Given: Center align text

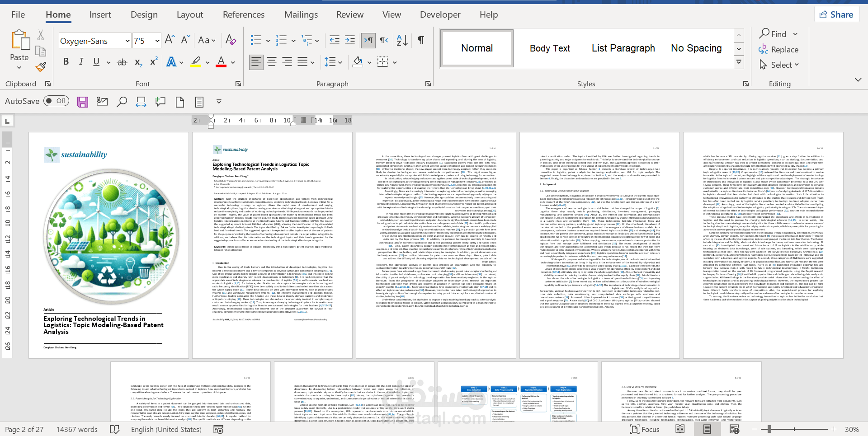Looking at the screenshot, I should click(272, 61).
